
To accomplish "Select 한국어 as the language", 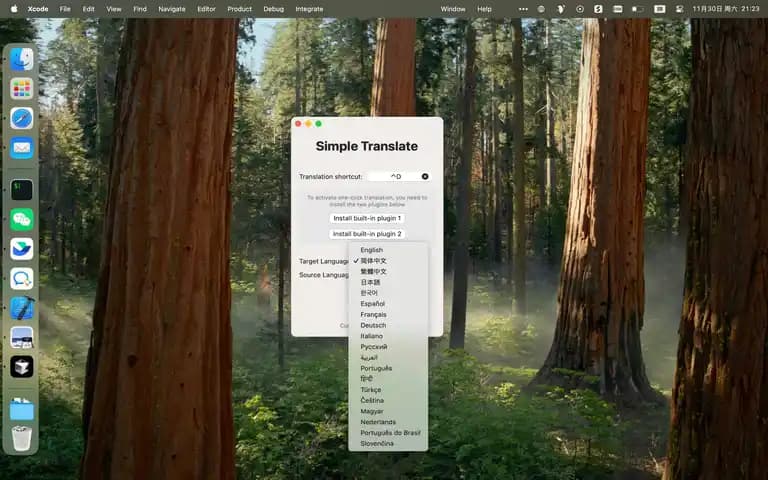I will click(x=388, y=293).
